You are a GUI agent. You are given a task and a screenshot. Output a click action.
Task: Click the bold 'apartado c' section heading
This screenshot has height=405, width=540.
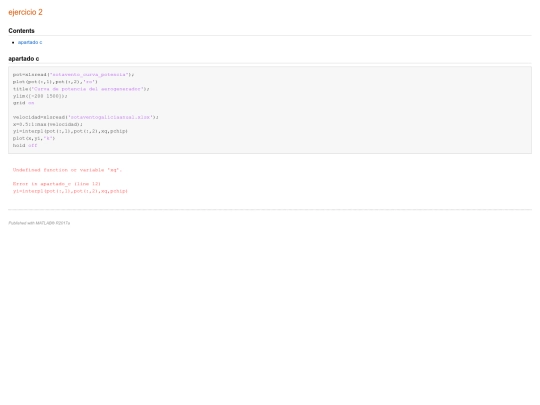tap(24, 59)
